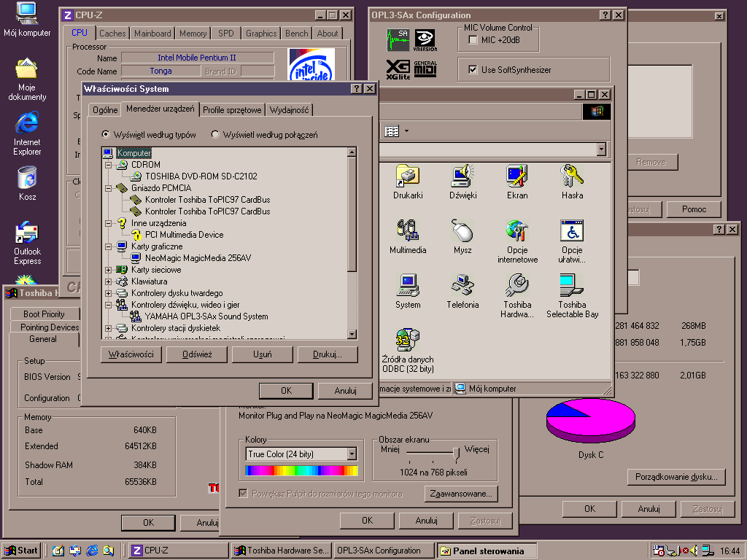Select Wyświetl według połączeń radio button

tap(215, 135)
